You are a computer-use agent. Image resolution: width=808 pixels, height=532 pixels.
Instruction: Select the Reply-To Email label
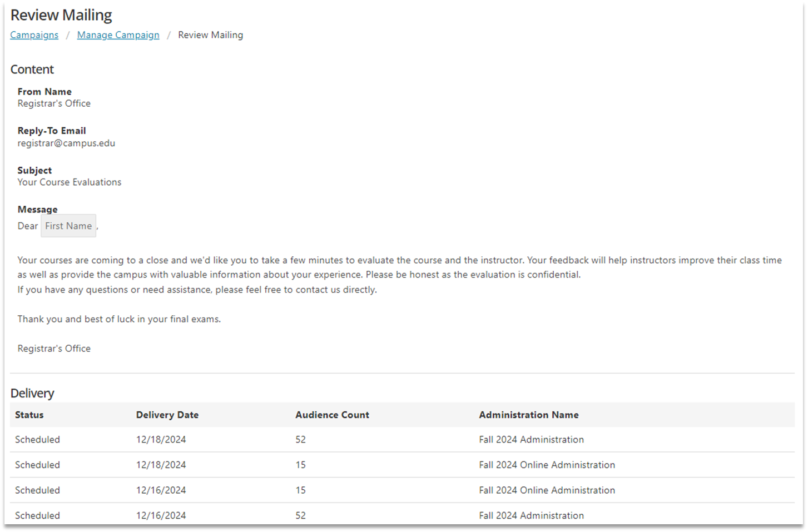52,131
